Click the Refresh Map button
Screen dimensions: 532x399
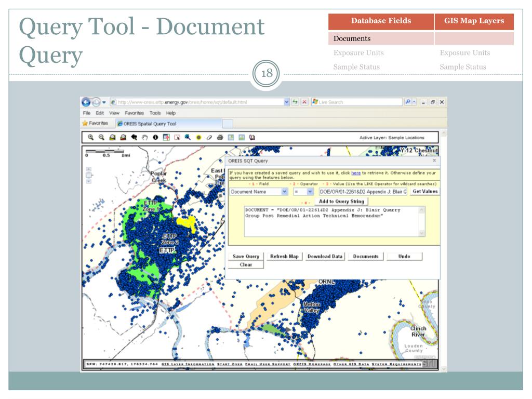(x=284, y=257)
